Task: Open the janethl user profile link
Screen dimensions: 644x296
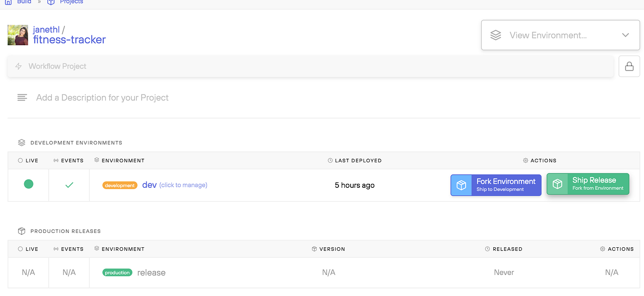Action: [46, 30]
